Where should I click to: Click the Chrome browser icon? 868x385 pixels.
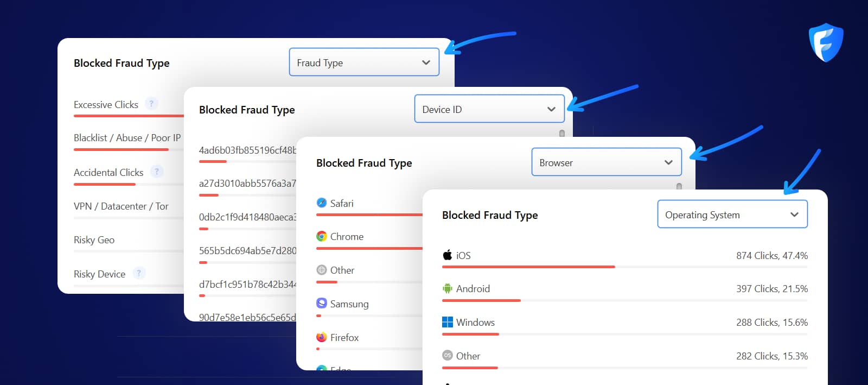(322, 237)
